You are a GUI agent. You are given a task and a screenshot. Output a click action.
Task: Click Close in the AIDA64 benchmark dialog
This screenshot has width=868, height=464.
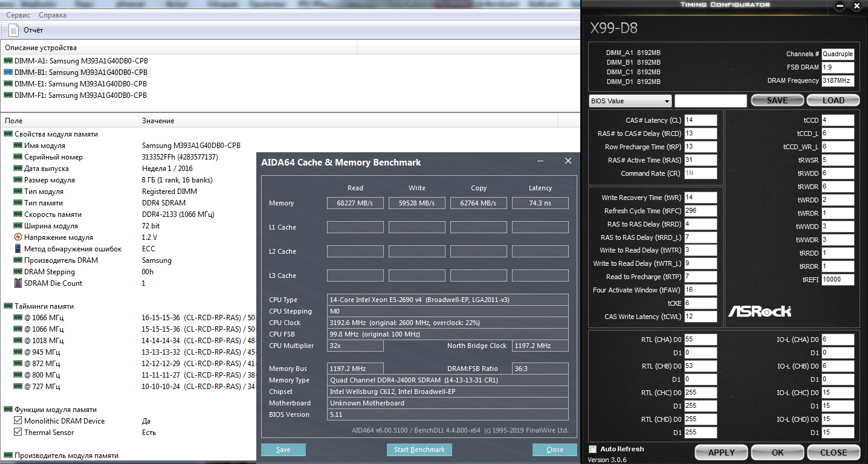pos(555,449)
